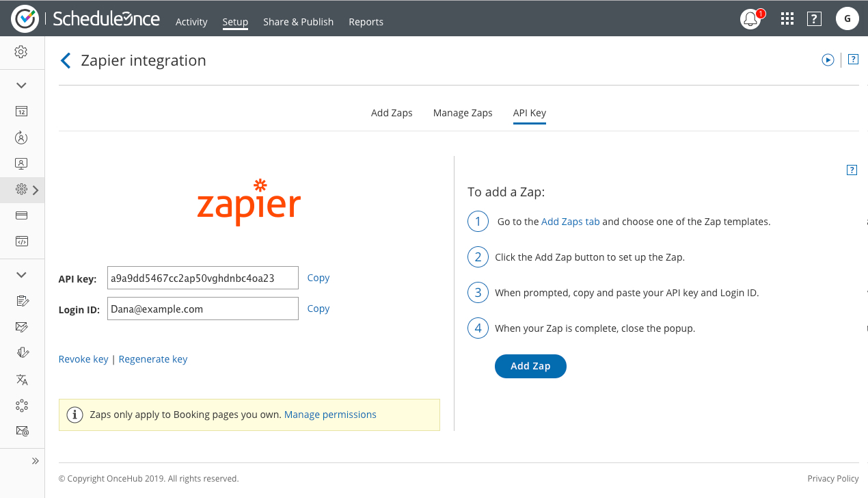The height and width of the screenshot is (498, 868).
Task: Open the apps grid launcher
Action: [787, 18]
